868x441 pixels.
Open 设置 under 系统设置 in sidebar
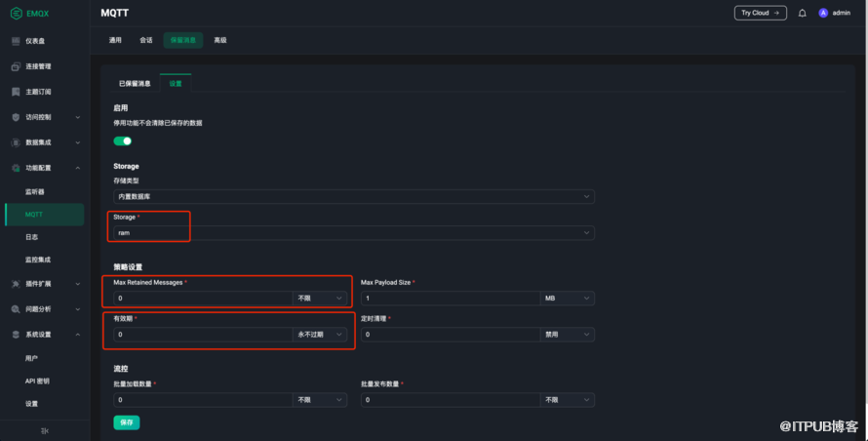[31, 404]
